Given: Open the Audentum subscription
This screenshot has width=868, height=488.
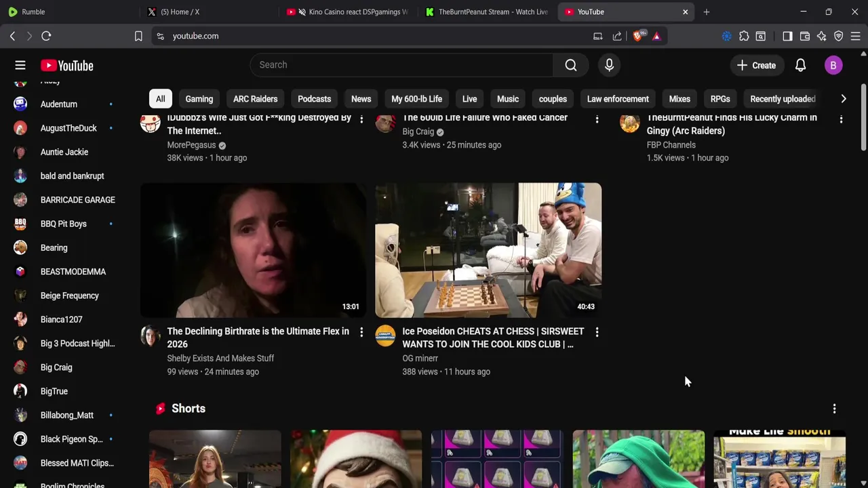Looking at the screenshot, I should [64, 104].
